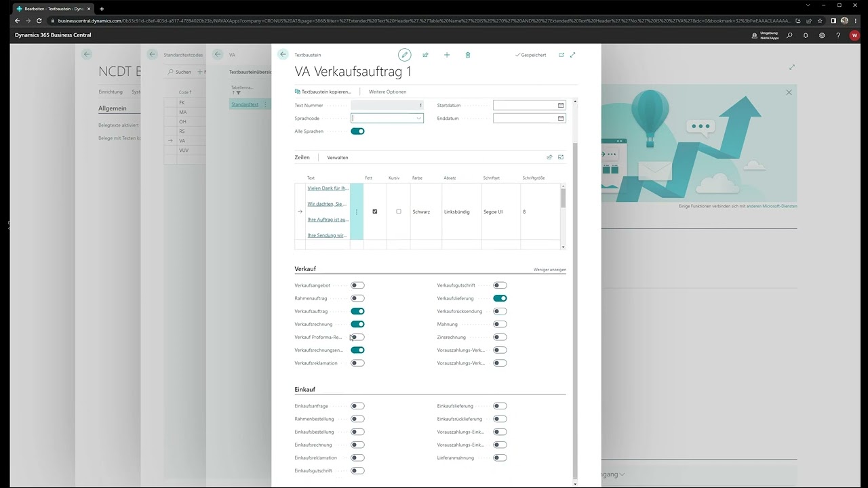Viewport: 868px width, 488px height.
Task: Open Verwalten menu in Zeilen
Action: click(338, 157)
